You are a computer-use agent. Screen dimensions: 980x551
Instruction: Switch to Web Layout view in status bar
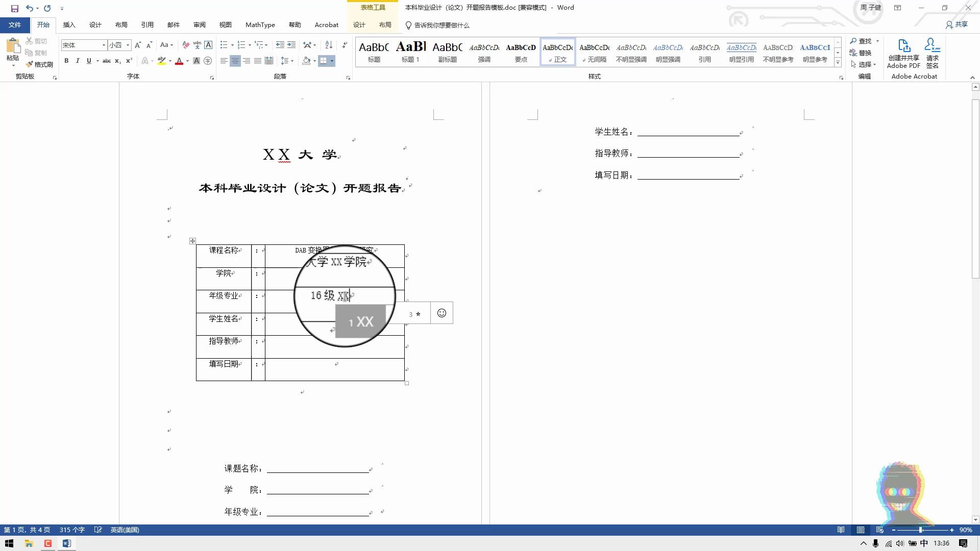[x=879, y=530]
